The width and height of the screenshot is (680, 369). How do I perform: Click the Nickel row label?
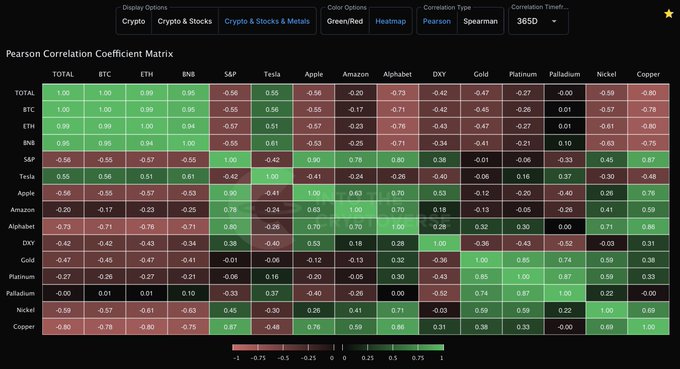(26, 310)
